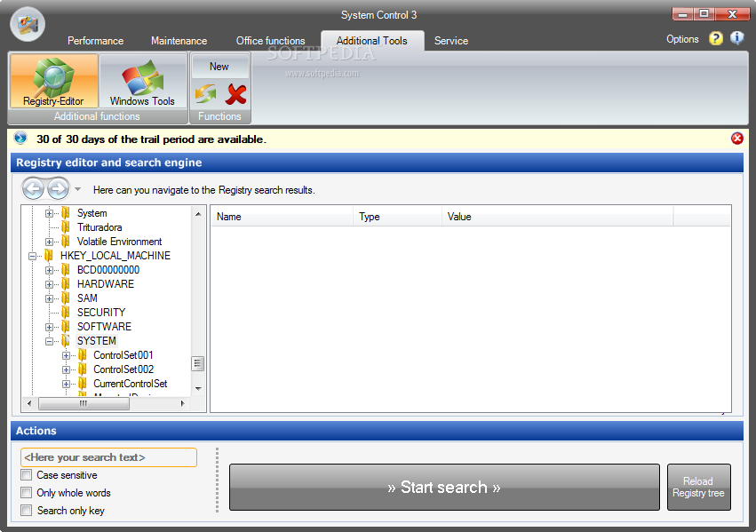The width and height of the screenshot is (756, 532).
Task: Open Windows Tools
Action: (143, 81)
